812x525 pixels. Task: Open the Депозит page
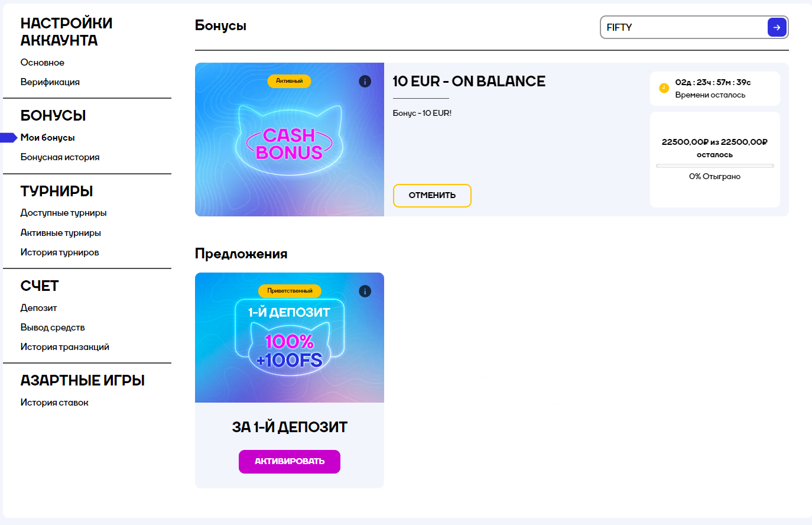click(x=39, y=308)
